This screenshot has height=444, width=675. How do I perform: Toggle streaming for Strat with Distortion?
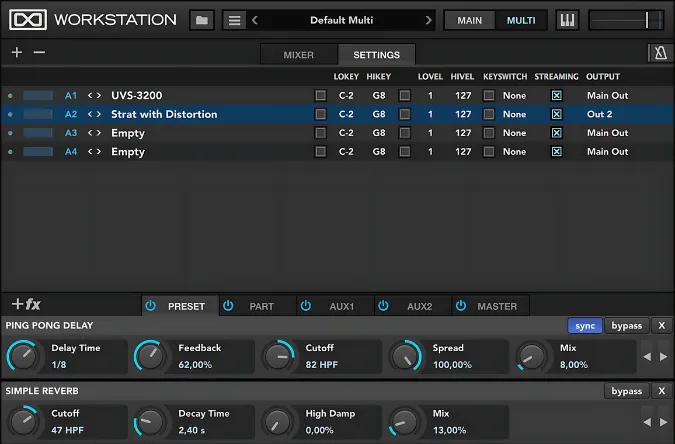[557, 114]
